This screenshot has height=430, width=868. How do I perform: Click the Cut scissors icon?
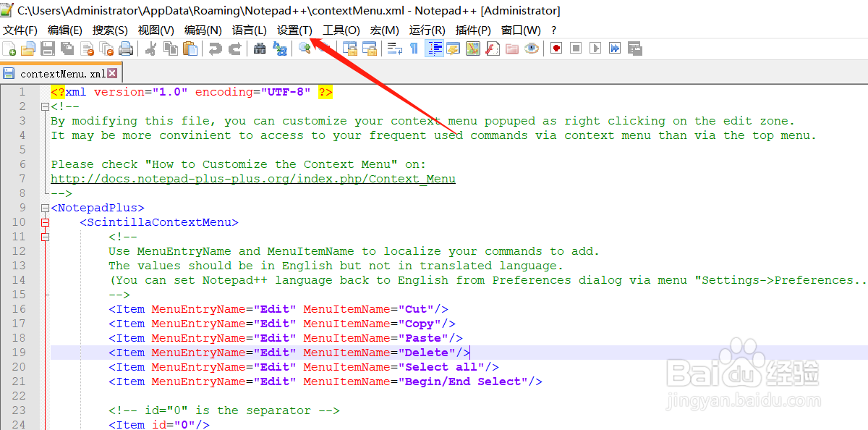coord(151,49)
